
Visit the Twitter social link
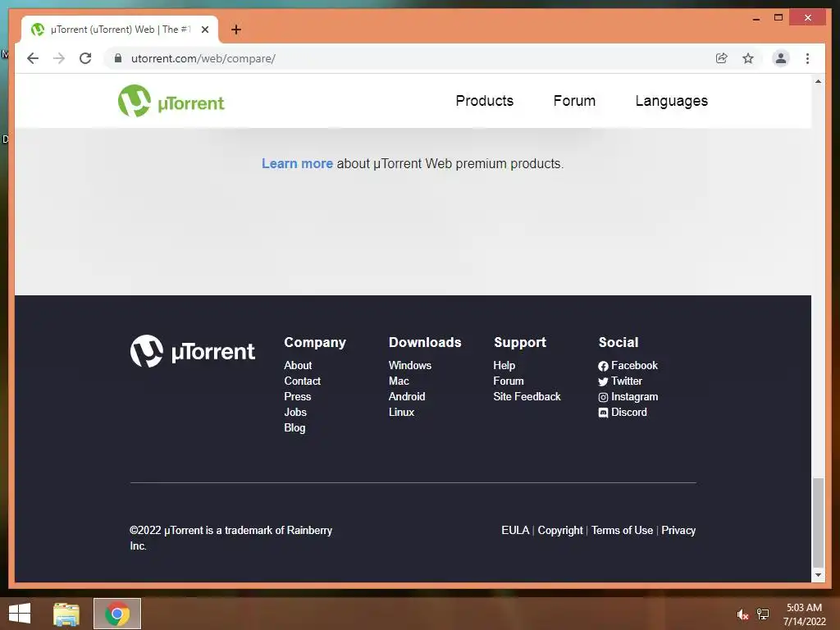[620, 381]
